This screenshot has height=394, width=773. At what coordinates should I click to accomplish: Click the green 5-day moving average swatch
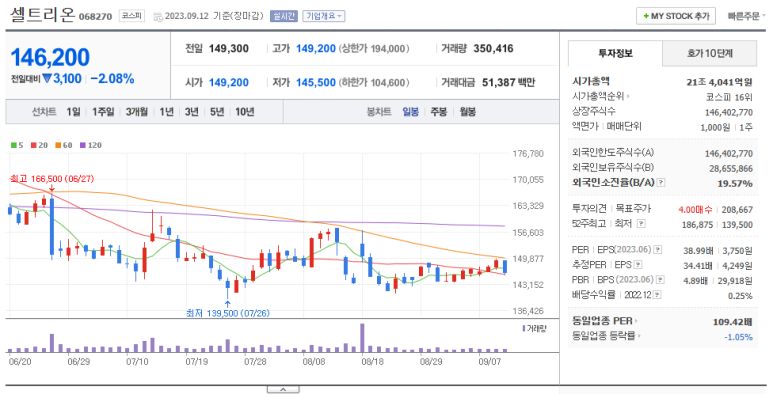click(x=14, y=145)
